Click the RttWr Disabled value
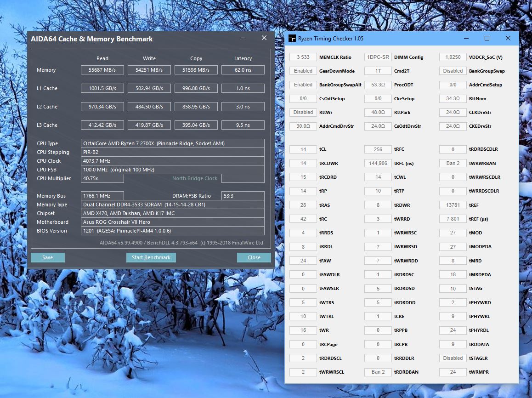 [303, 112]
